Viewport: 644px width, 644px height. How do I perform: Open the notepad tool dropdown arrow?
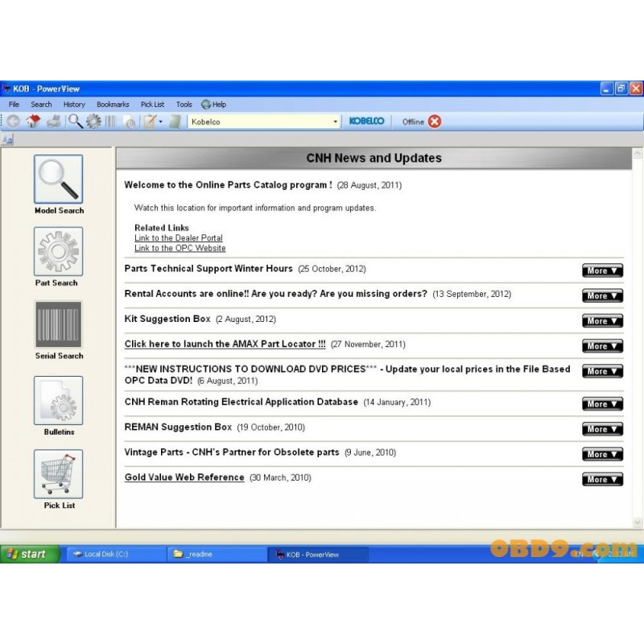pos(160,122)
